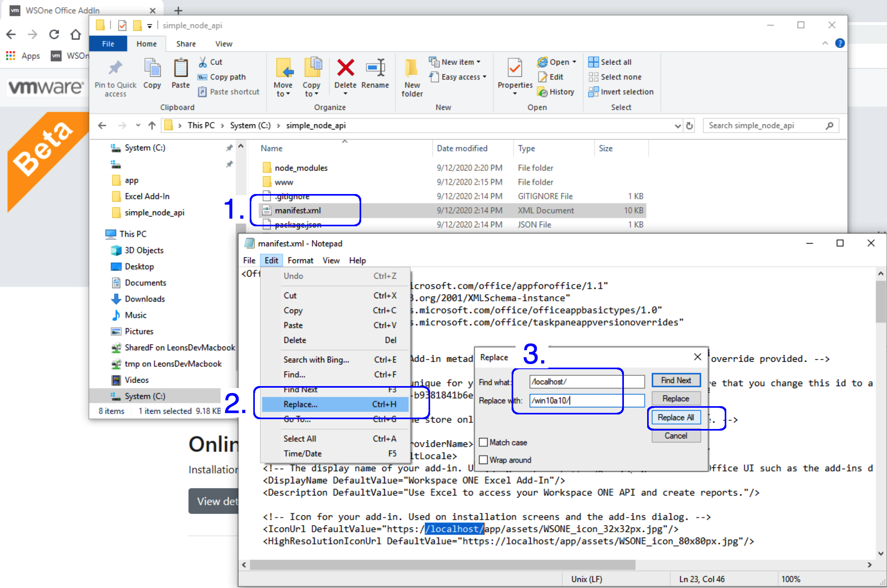
Task: Open the File tab in Explorer
Action: point(108,44)
